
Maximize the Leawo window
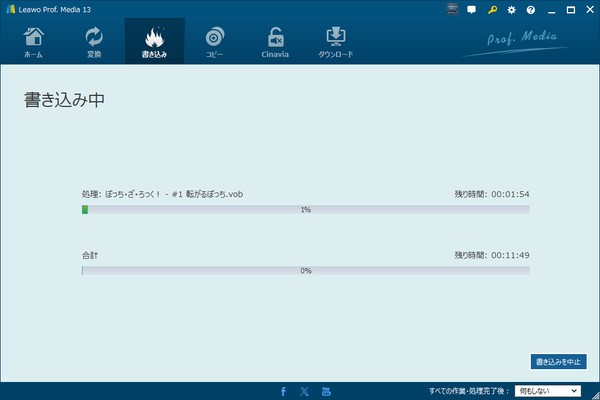point(571,10)
